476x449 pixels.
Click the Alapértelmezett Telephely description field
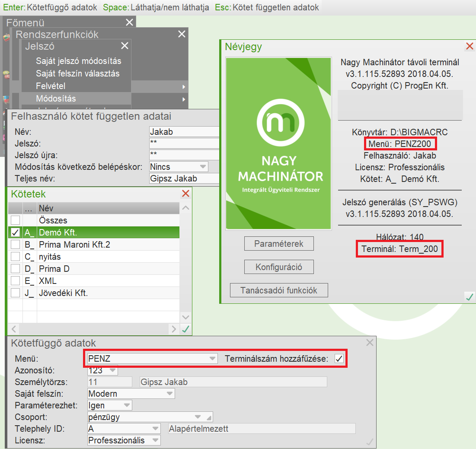pyautogui.click(x=262, y=429)
